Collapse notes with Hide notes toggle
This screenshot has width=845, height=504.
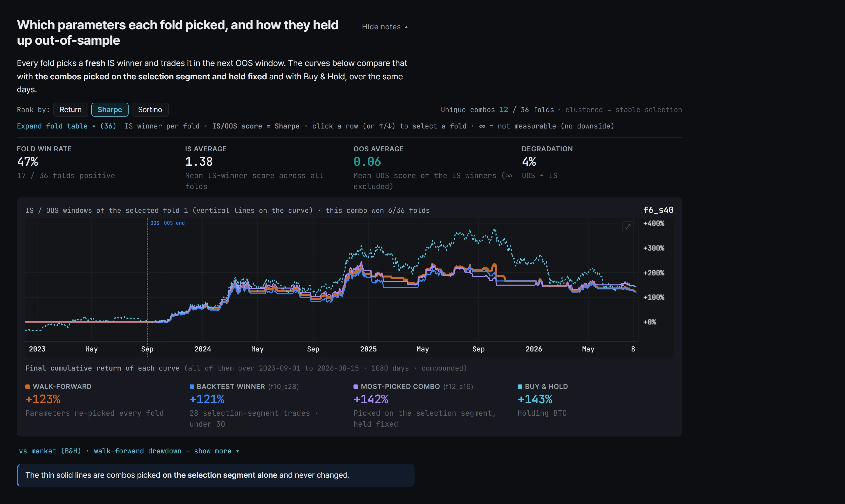[385, 27]
